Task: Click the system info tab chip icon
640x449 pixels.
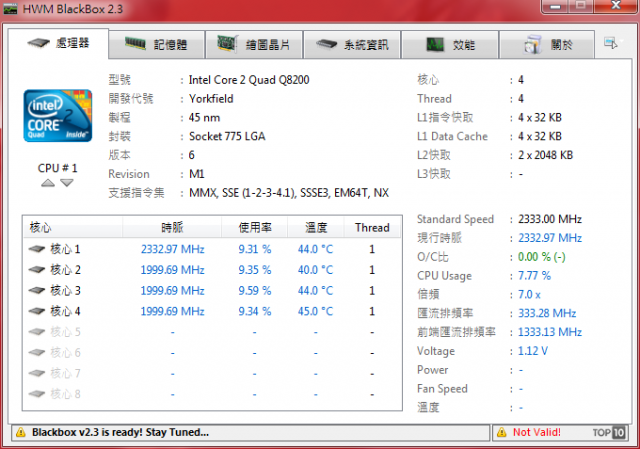Action: 327,44
